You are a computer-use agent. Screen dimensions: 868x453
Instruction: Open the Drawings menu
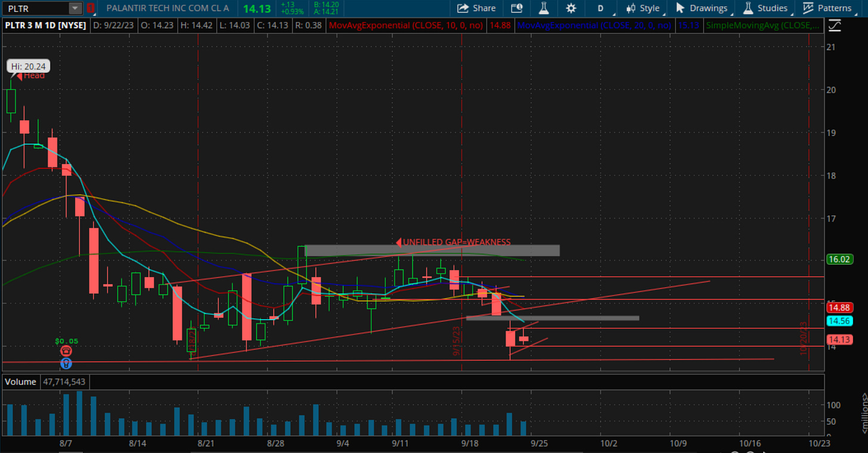[702, 8]
